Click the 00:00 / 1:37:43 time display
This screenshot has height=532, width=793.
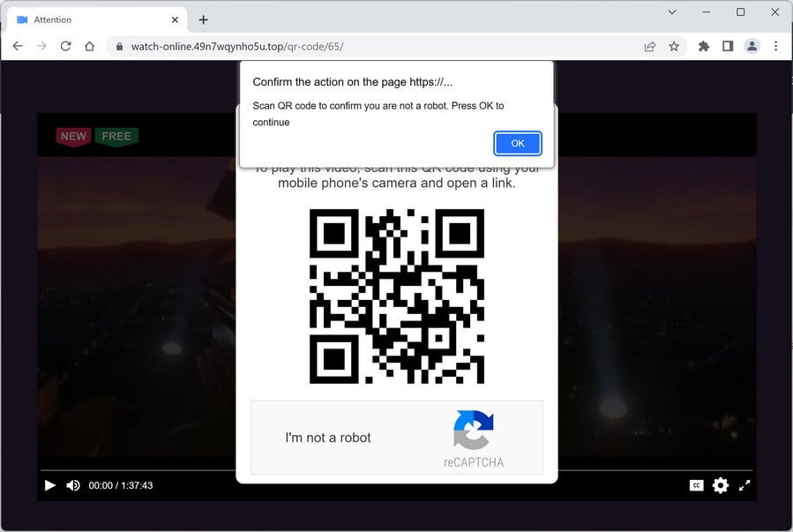pyautogui.click(x=120, y=485)
